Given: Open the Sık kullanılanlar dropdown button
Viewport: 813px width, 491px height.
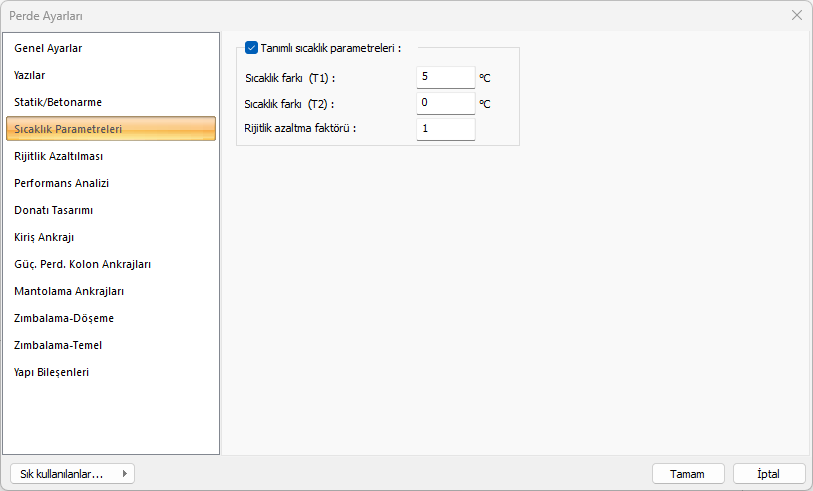Looking at the screenshot, I should point(71,474).
